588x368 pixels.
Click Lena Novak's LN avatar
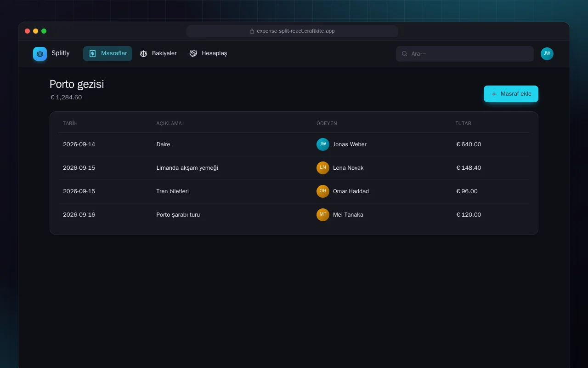tap(323, 168)
